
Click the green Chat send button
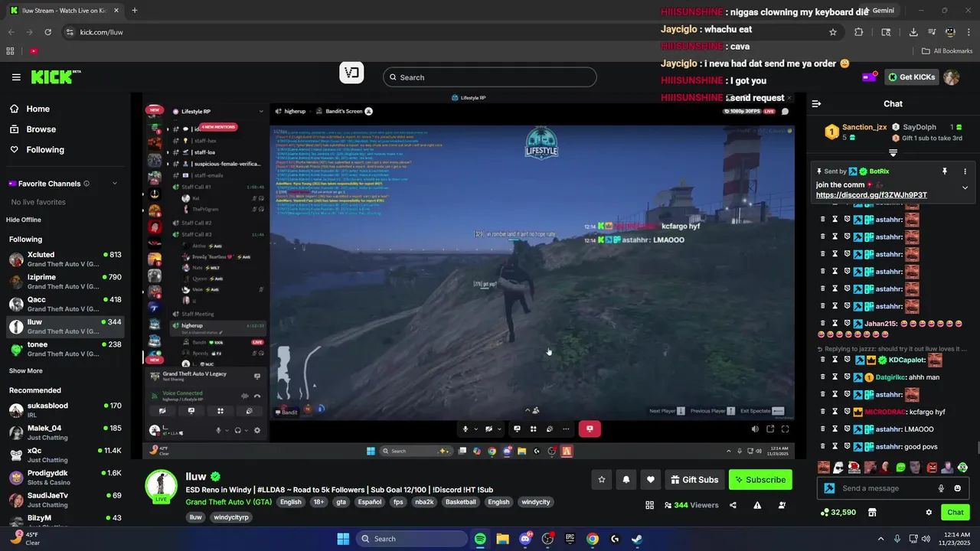tap(955, 512)
